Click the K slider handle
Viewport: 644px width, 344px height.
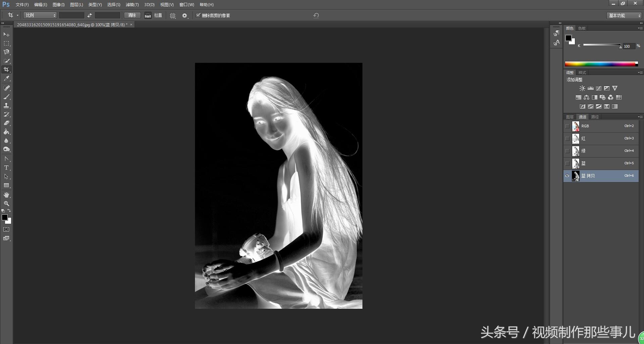tap(621, 47)
